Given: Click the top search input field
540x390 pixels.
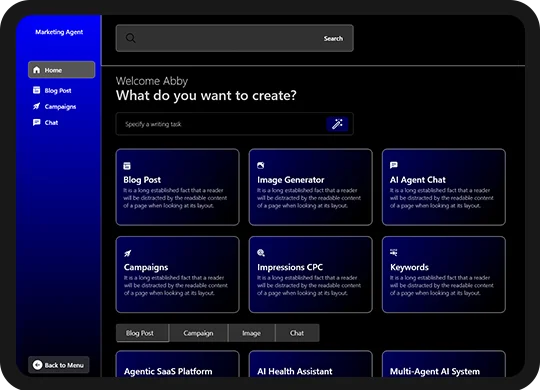Looking at the screenshot, I should coord(235,38).
